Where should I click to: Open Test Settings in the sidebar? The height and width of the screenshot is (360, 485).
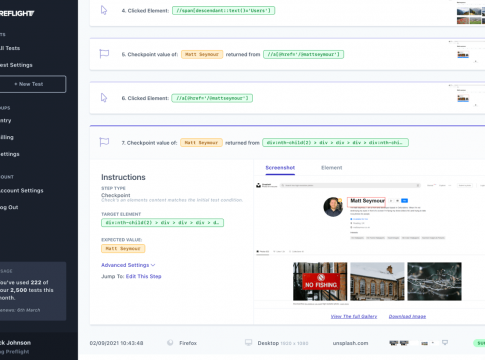click(16, 65)
